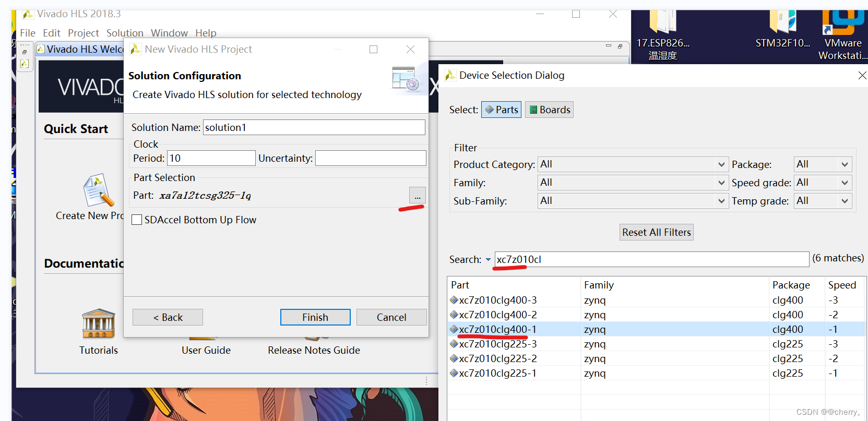Click the Finish button
This screenshot has height=421, width=868.
tap(315, 317)
